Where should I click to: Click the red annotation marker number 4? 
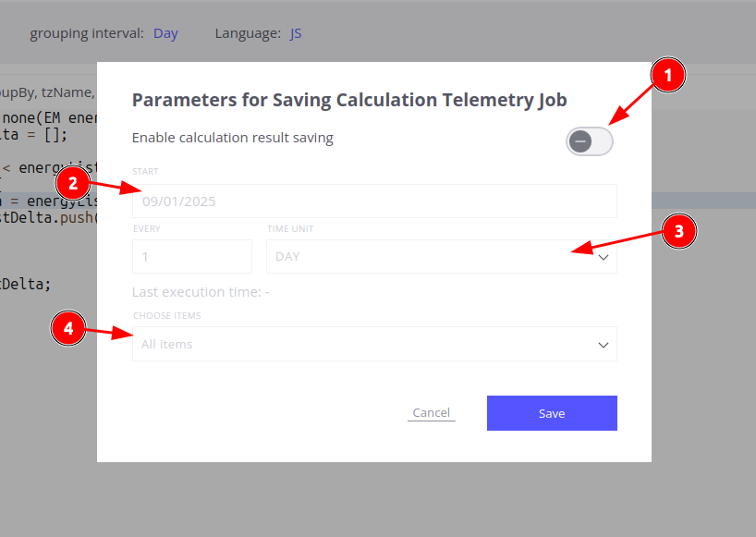(x=67, y=327)
